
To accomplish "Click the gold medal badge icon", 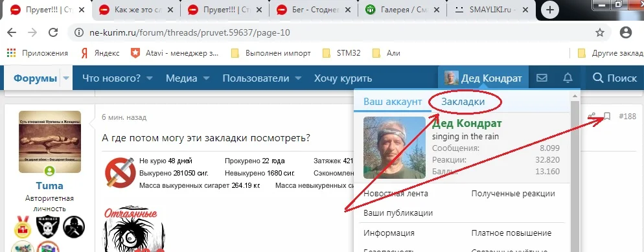I will [23, 227].
